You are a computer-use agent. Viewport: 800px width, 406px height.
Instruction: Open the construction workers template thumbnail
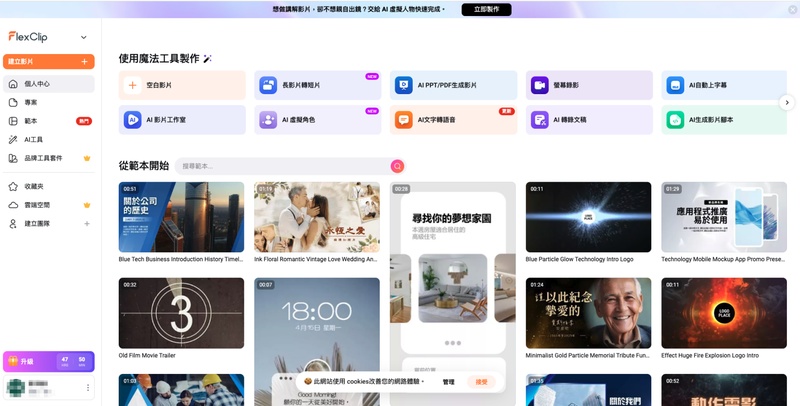click(181, 390)
